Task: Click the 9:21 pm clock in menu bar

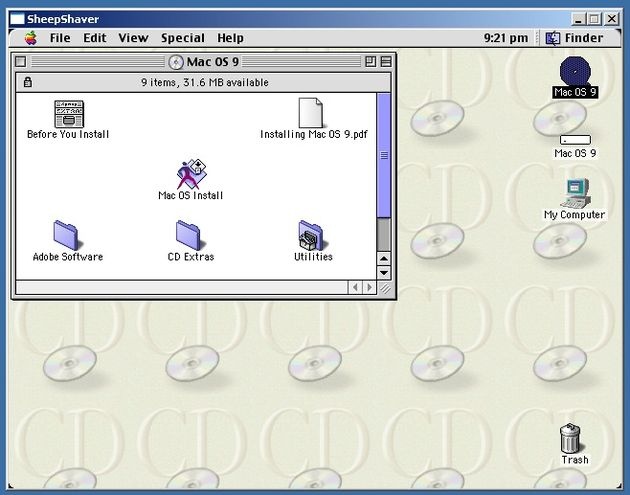Action: click(x=505, y=38)
